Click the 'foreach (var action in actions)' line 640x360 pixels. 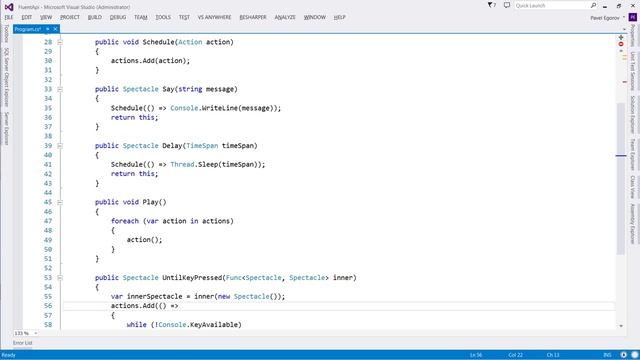point(172,221)
